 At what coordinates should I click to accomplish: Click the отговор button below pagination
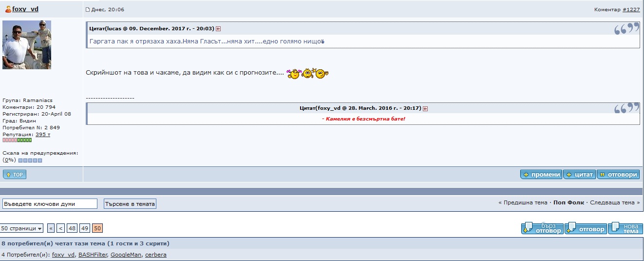tap(586, 228)
